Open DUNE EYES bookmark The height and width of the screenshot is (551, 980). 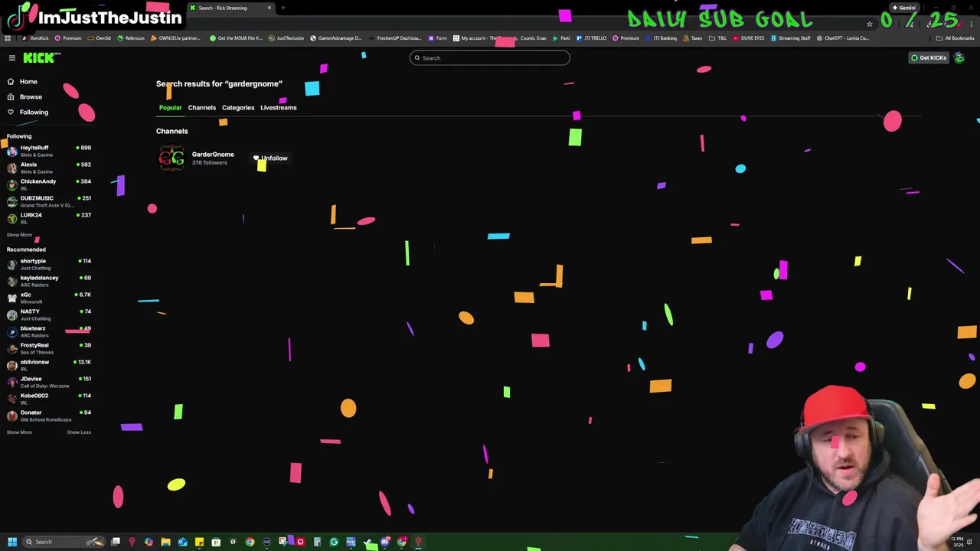tap(748, 38)
